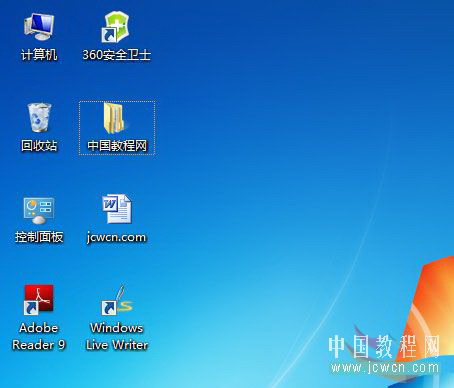454x388 pixels.
Task: Select the 控制面板 (Control Panel) icon
Action: [39, 210]
